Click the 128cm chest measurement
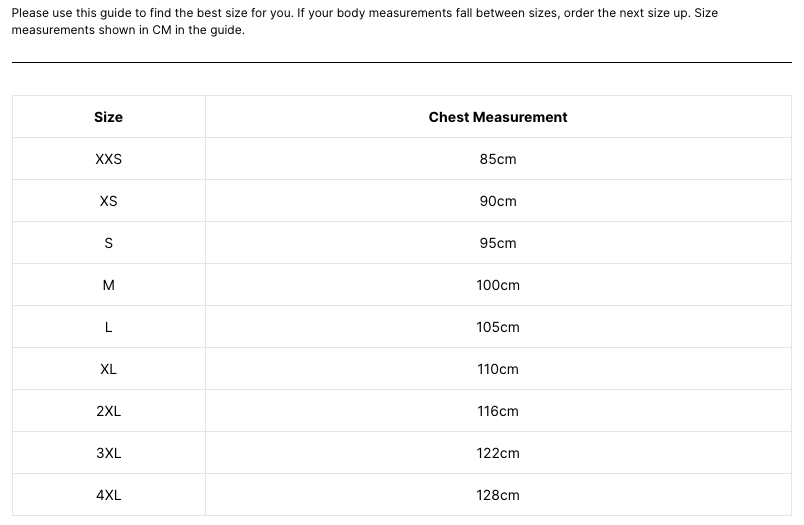The width and height of the screenshot is (804, 525). (x=498, y=495)
